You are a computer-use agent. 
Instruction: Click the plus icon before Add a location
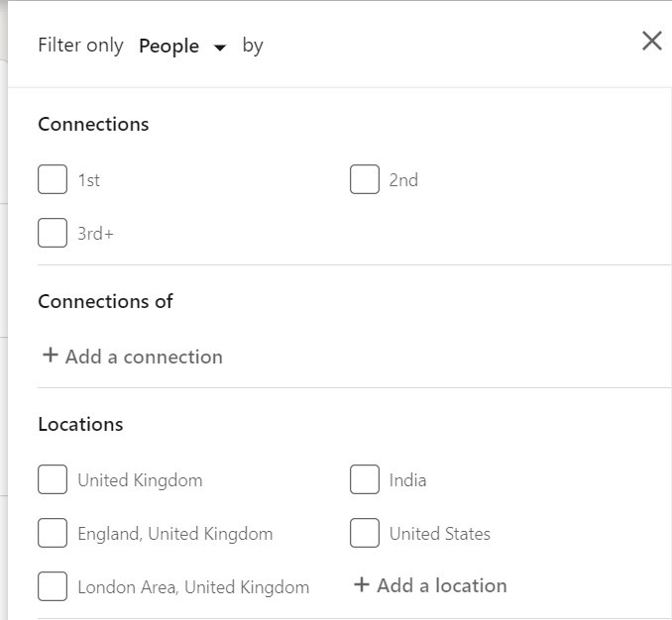[362, 584]
